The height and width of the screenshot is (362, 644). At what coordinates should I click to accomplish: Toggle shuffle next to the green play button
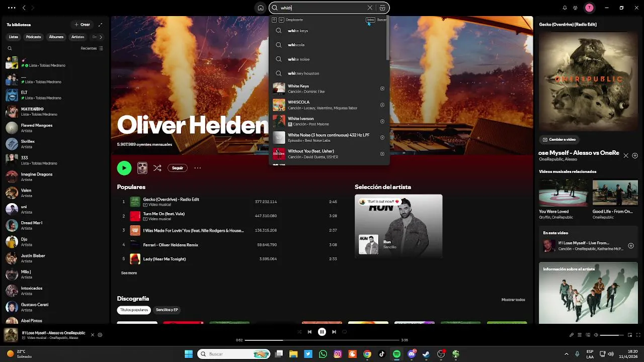point(157,168)
